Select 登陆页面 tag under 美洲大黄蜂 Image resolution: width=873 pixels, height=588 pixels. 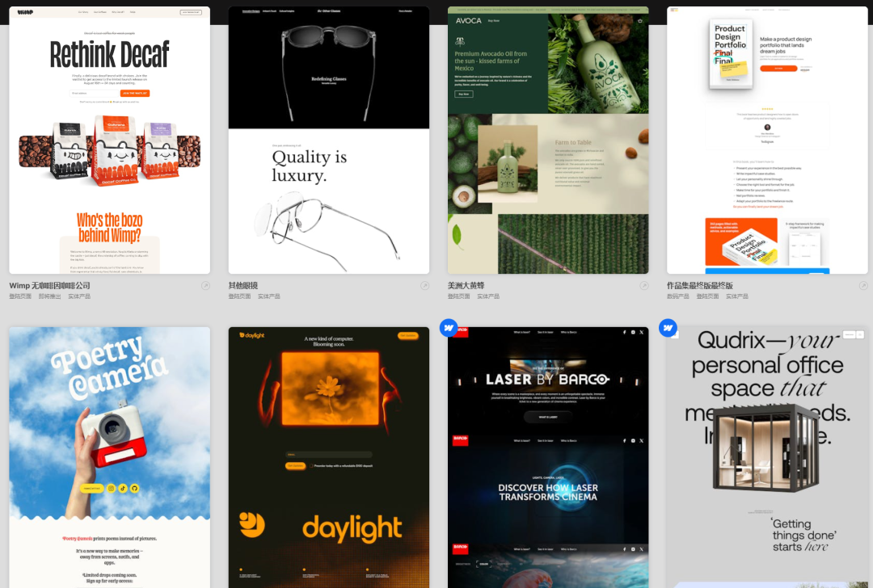pos(459,296)
